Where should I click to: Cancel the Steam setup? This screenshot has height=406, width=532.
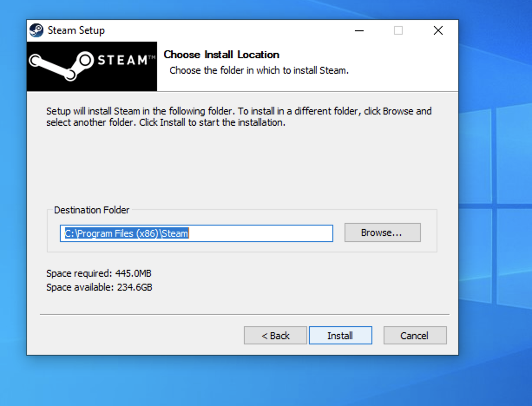415,335
